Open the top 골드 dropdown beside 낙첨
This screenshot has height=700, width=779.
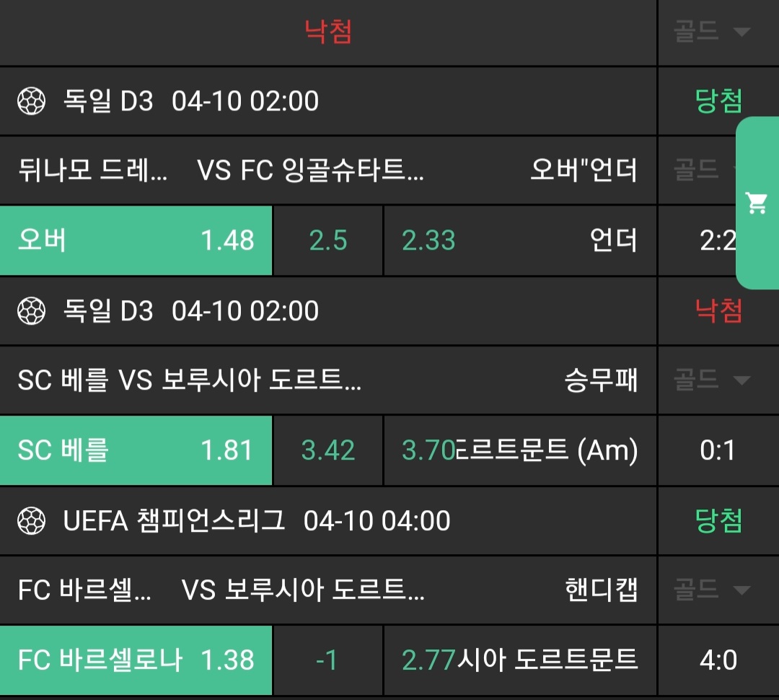tap(712, 32)
